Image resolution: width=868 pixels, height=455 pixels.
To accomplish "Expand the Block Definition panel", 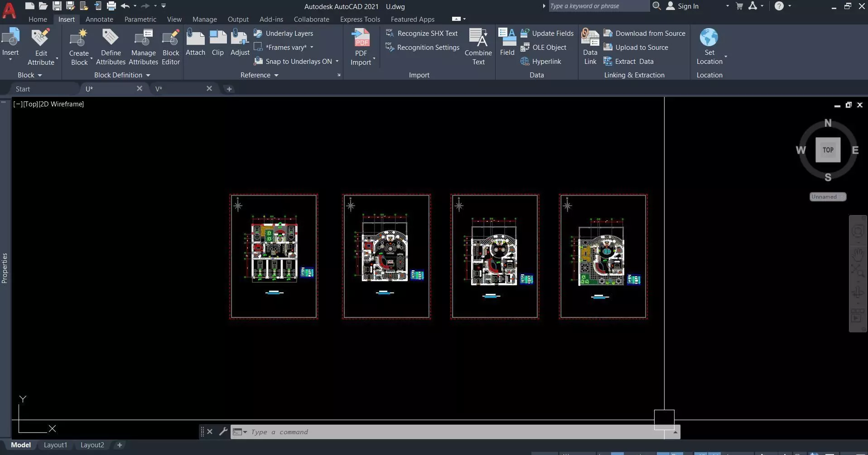I will click(122, 75).
